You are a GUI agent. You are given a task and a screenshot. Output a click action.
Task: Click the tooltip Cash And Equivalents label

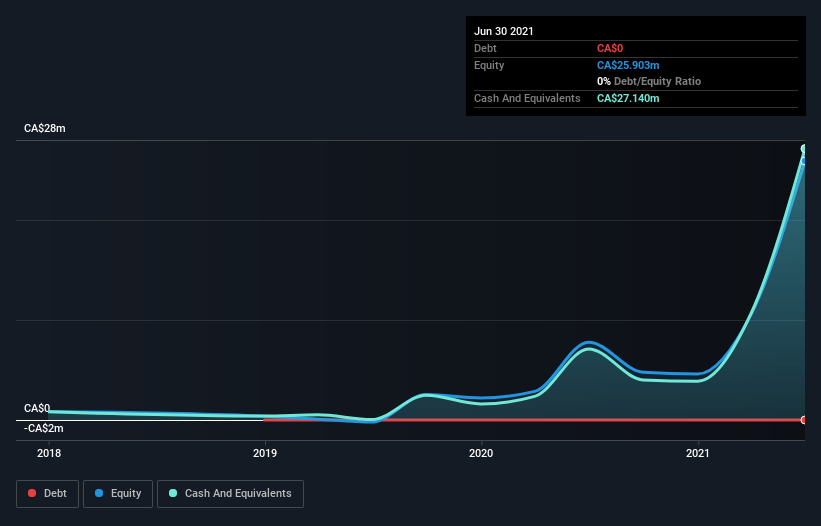point(527,98)
